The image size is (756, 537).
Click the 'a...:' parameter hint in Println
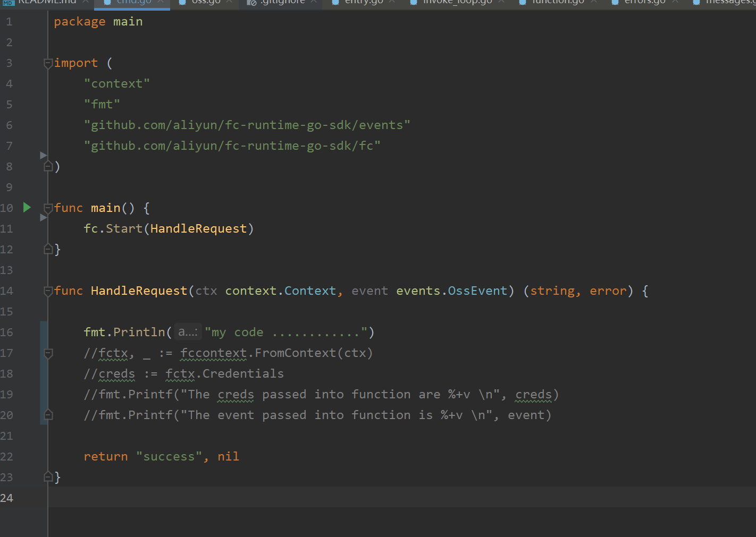(x=188, y=332)
